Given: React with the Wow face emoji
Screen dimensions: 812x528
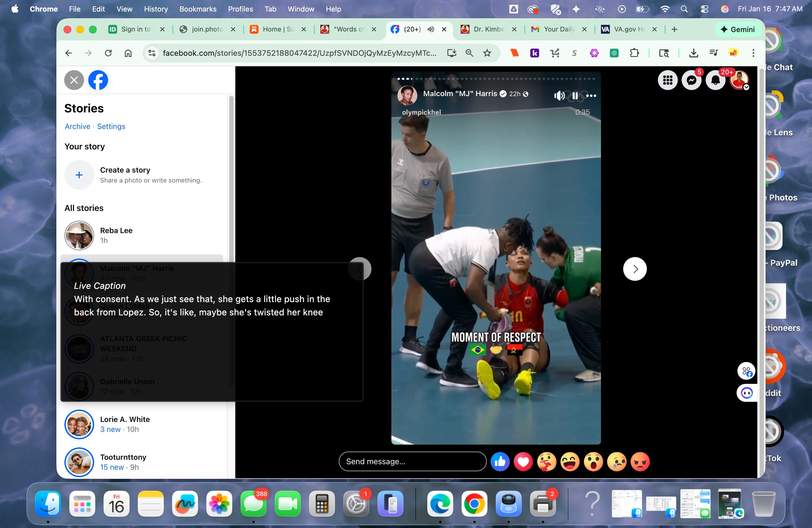Looking at the screenshot, I should pos(593,461).
